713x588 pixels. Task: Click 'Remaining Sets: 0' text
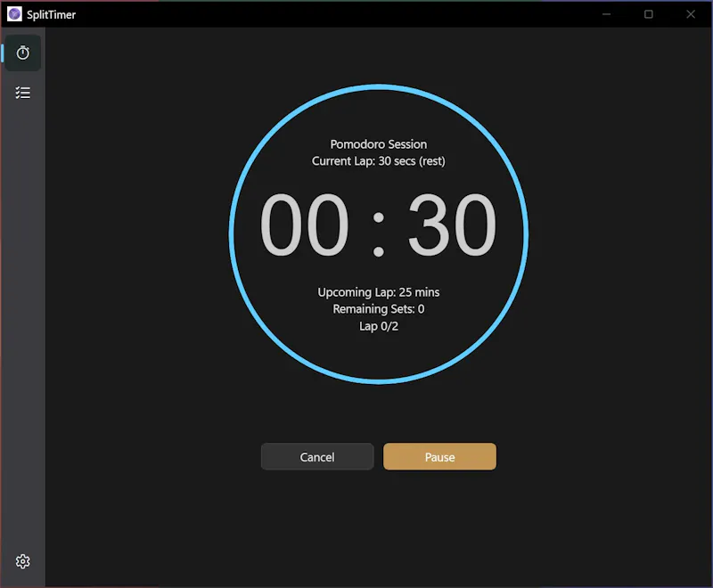(x=378, y=309)
